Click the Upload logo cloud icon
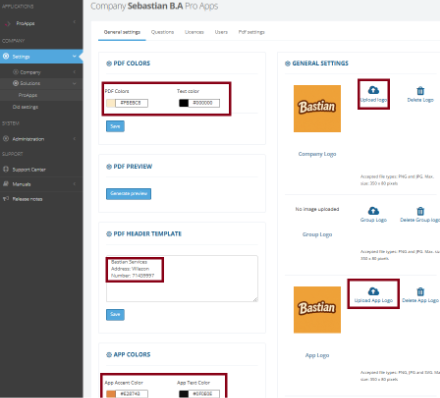The width and height of the screenshot is (440, 398). coord(373,90)
